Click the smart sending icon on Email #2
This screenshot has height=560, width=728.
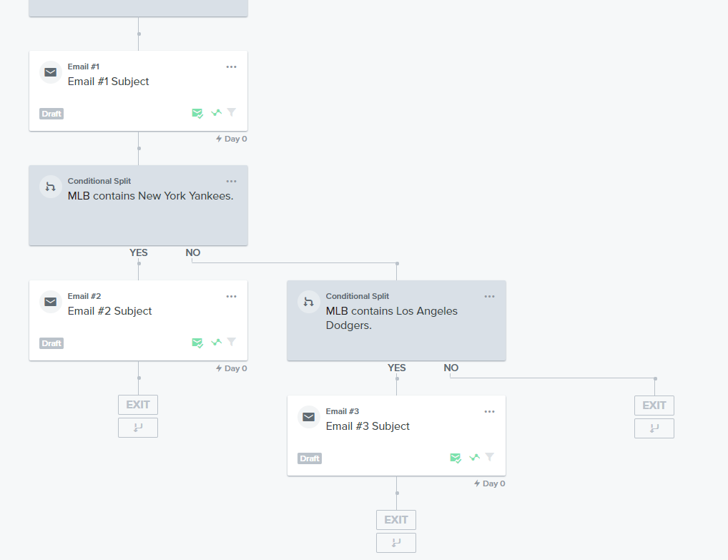[x=197, y=343]
